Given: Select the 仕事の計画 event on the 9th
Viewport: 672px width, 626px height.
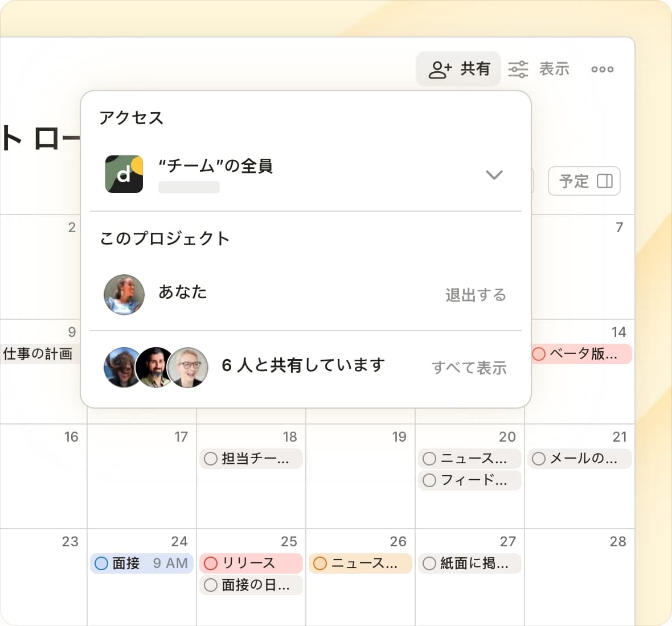Looking at the screenshot, I should [x=38, y=354].
